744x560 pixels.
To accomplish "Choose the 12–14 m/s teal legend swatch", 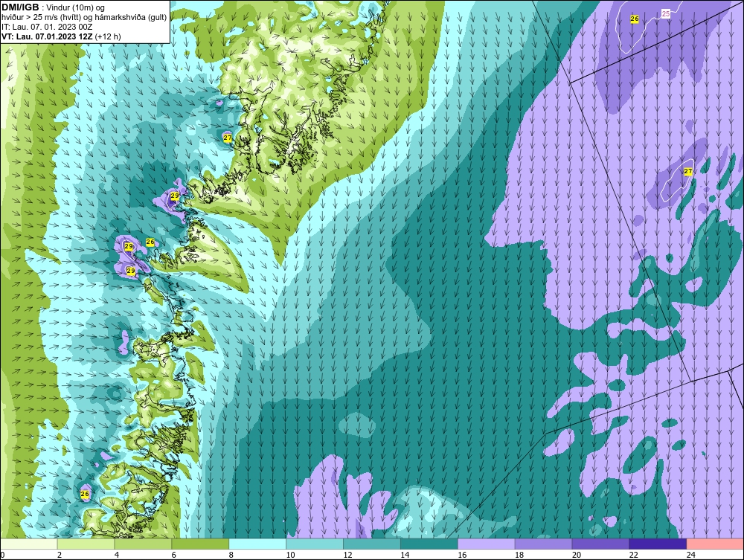I will 372,544.
